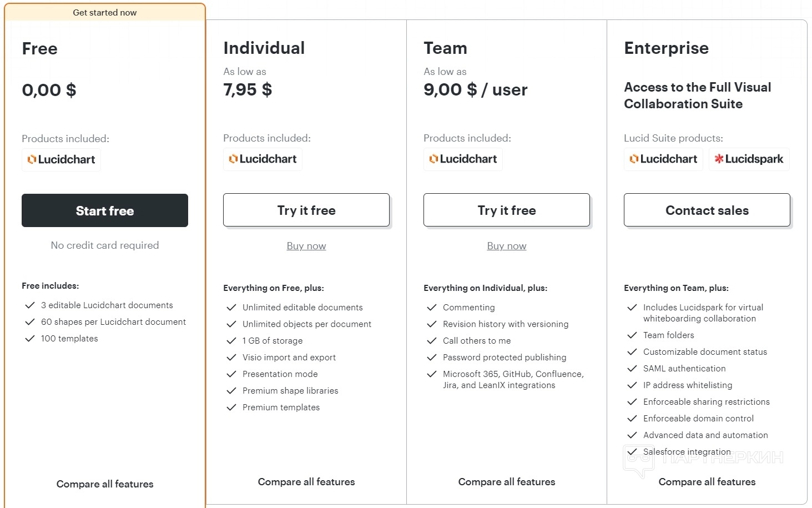
Task: Click the Lucidspark logo badge
Action: click(x=749, y=159)
